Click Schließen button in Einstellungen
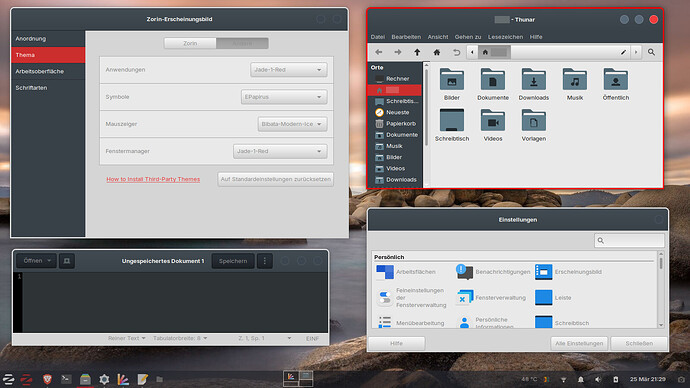 639,343
